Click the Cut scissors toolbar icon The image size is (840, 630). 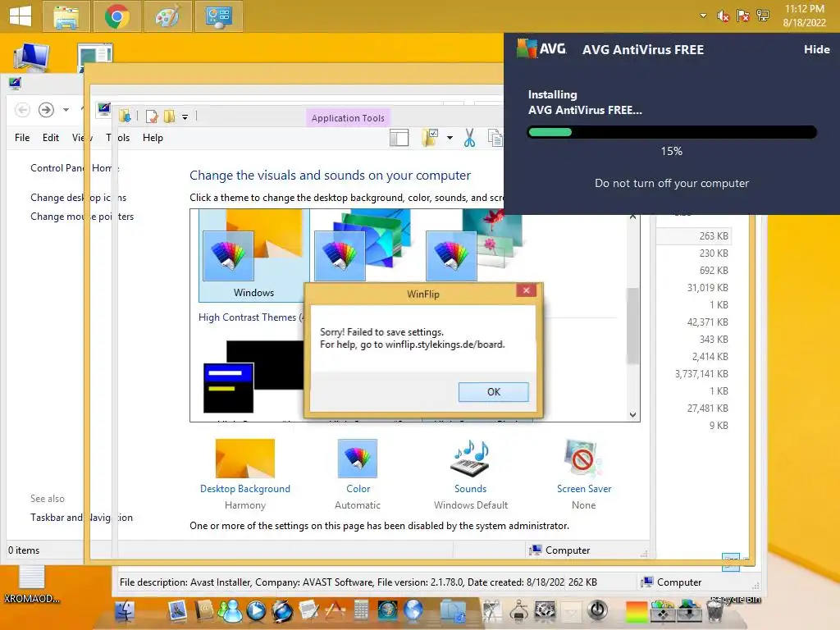[469, 138]
